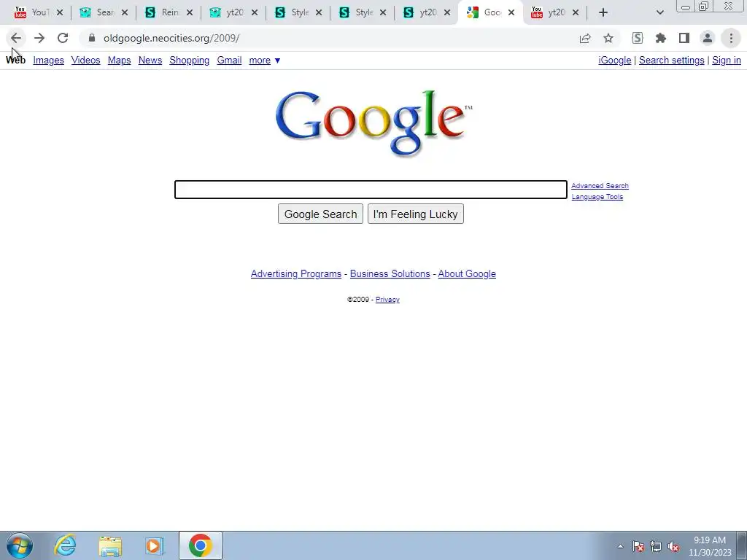747x560 pixels.
Task: Click the Sign in link
Action: point(726,61)
